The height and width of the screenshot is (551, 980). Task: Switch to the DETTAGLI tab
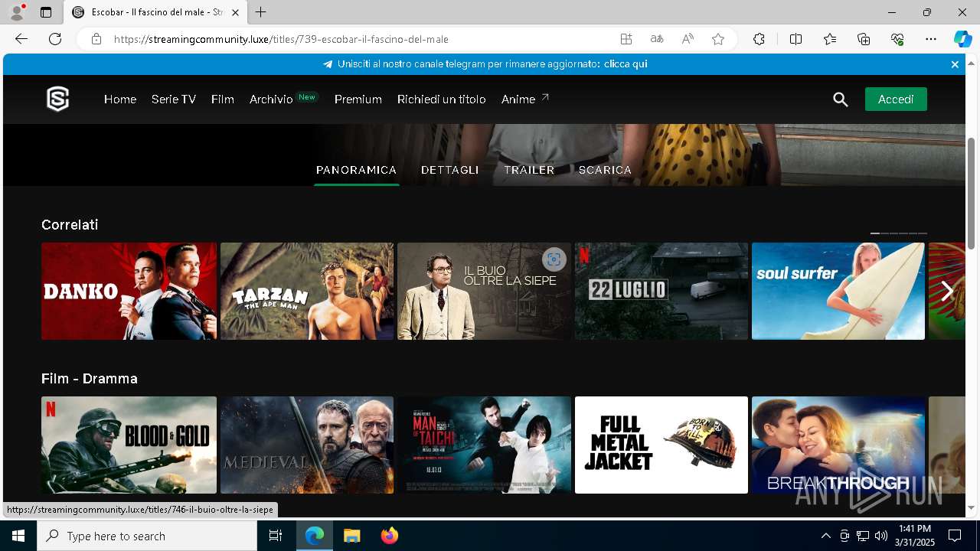pyautogui.click(x=450, y=170)
